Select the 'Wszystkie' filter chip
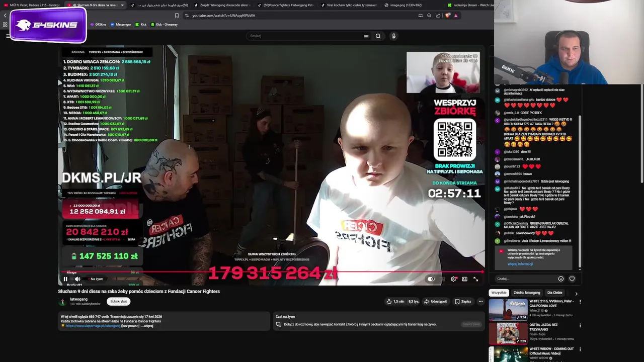The height and width of the screenshot is (362, 644). (499, 293)
